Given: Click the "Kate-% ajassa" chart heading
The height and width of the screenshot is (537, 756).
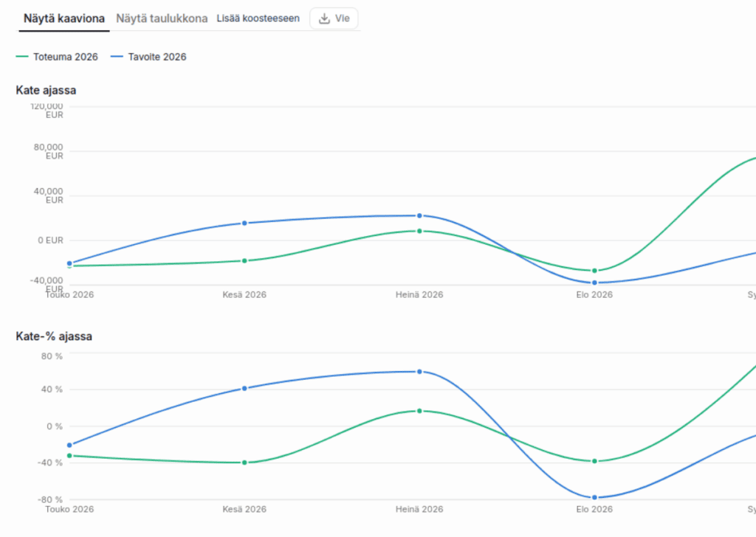Looking at the screenshot, I should point(54,336).
